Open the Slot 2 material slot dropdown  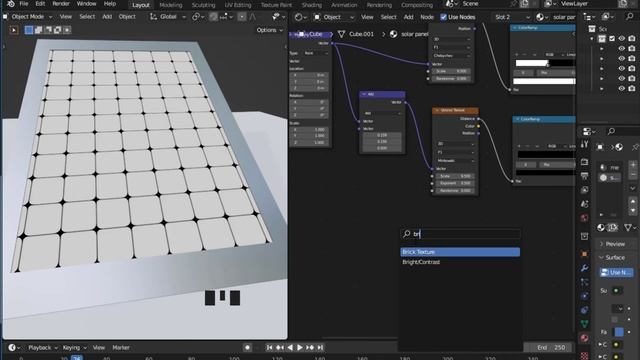tap(512, 17)
